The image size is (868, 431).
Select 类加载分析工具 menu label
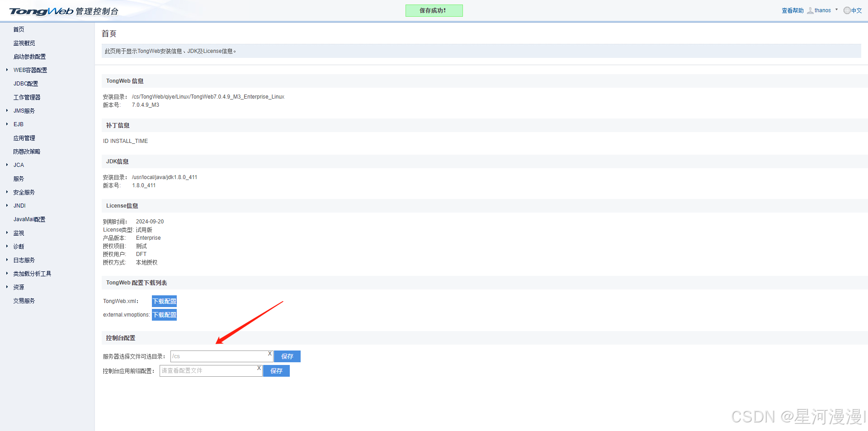click(32, 274)
